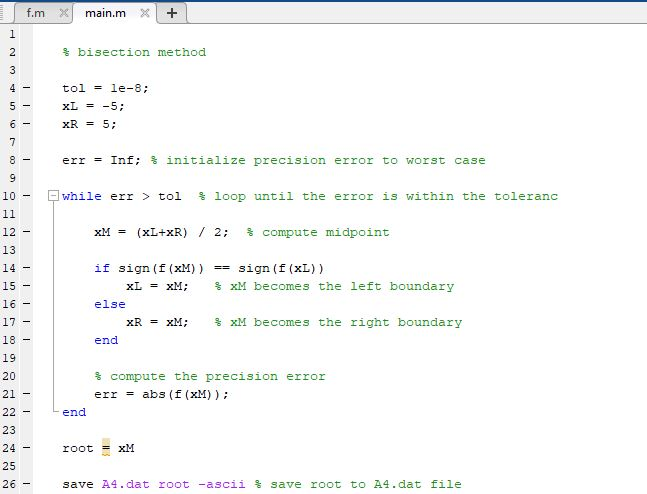Click 'sign(f(xL))' expression on line 14
The width and height of the screenshot is (647, 494).
(281, 268)
